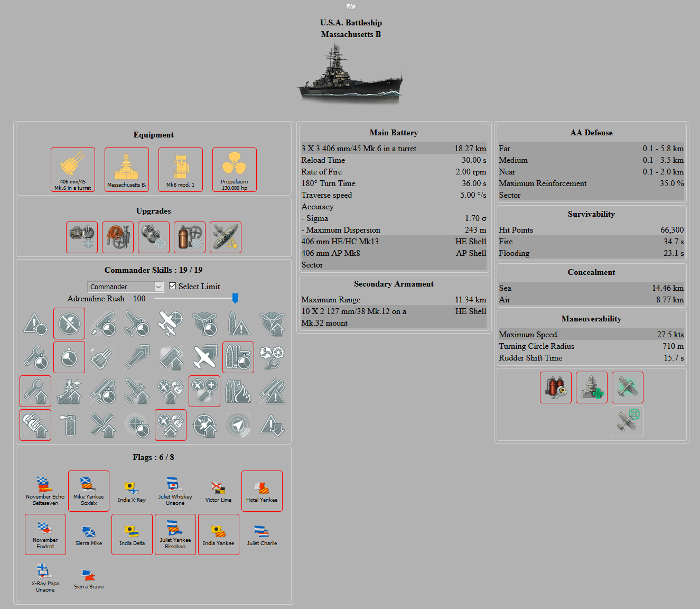Toggle the Victor Lima flag

click(219, 491)
